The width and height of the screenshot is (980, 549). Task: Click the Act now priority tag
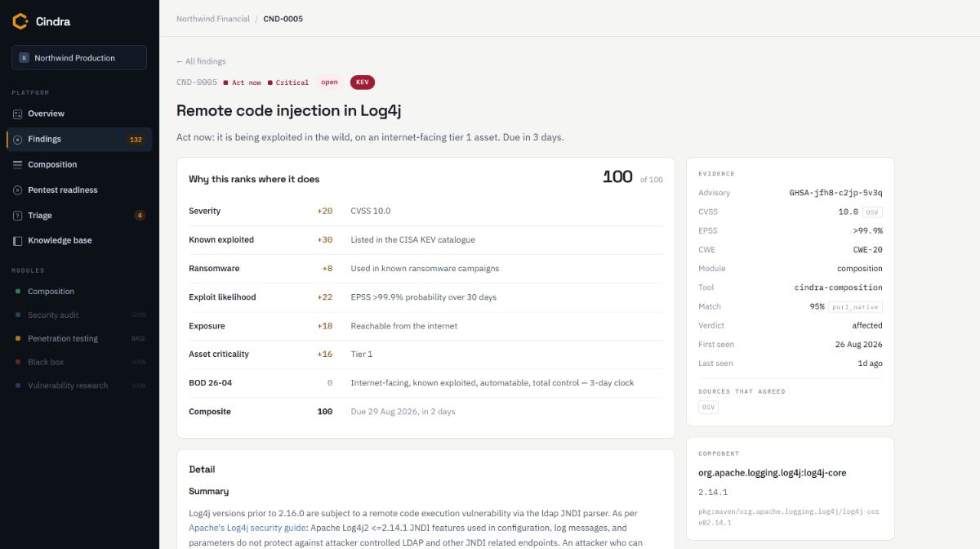click(243, 83)
